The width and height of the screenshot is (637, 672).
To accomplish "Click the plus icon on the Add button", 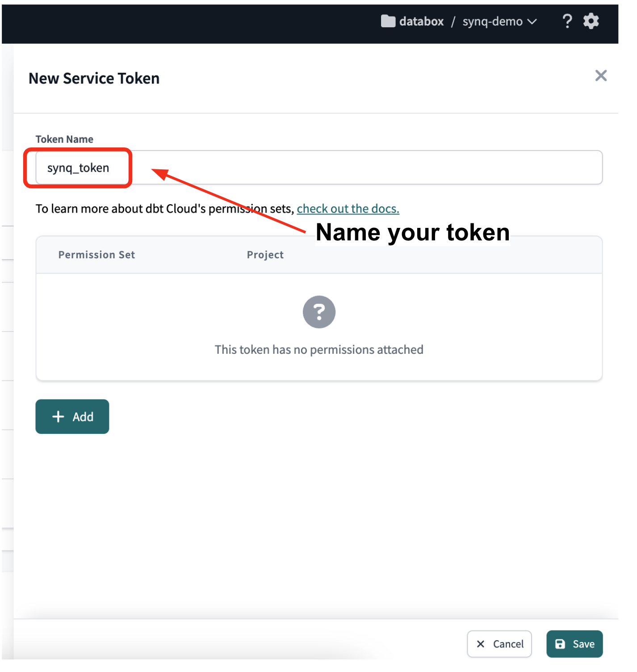I will [58, 416].
